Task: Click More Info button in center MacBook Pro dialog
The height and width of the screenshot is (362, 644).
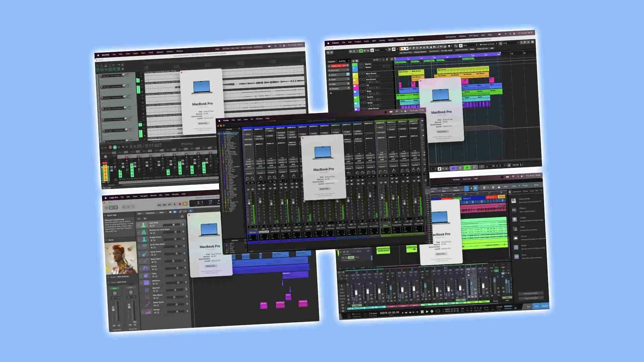Action: [324, 189]
